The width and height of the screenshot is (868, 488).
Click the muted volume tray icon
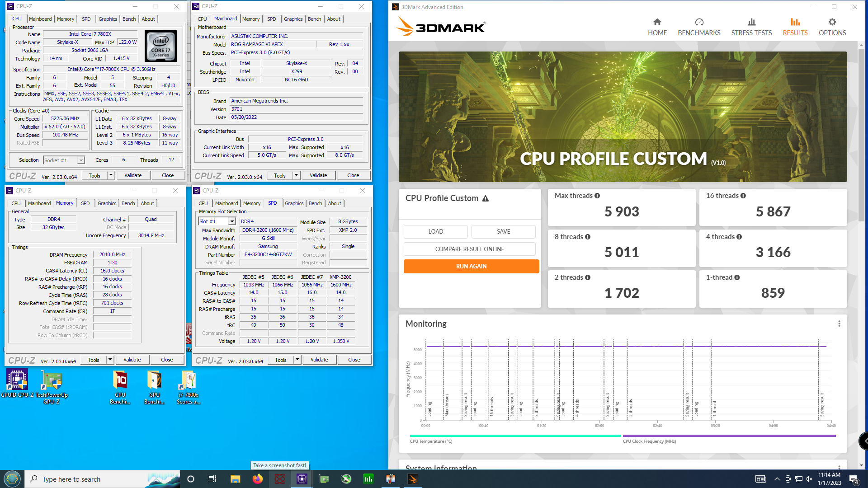coord(809,479)
